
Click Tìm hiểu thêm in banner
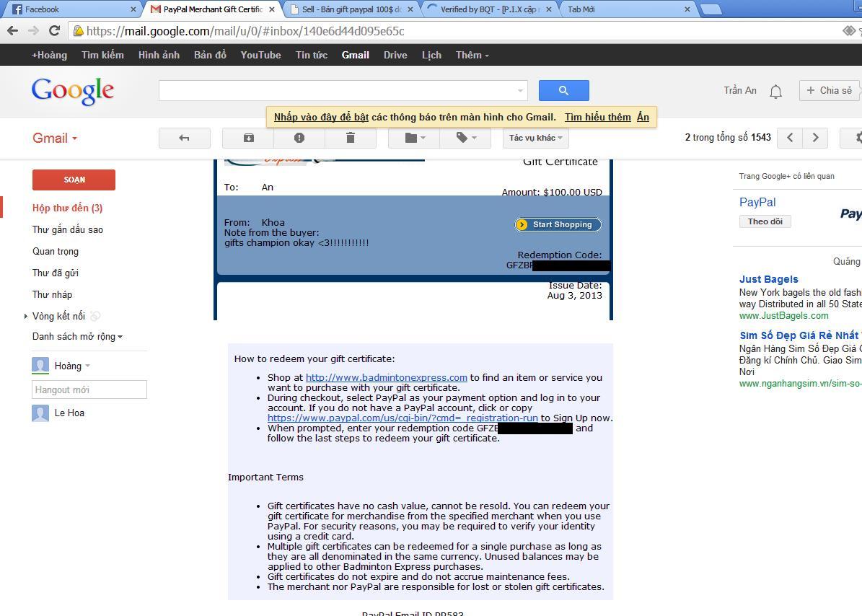[597, 117]
